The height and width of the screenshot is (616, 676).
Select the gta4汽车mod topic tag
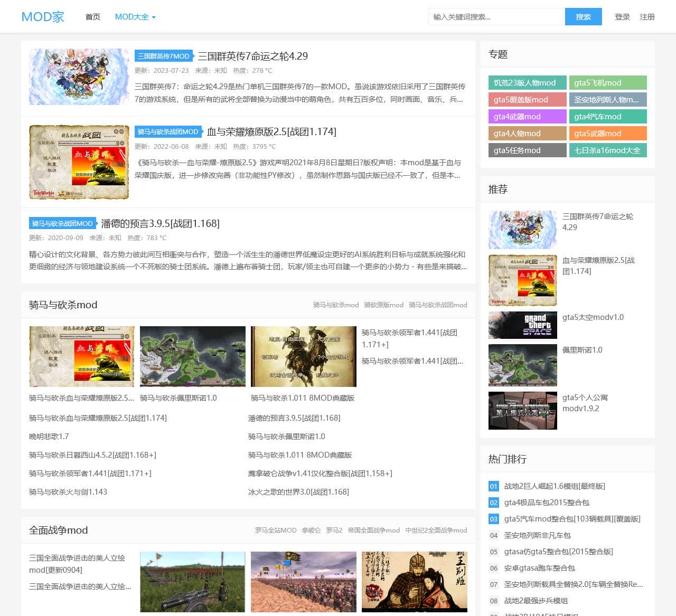(x=607, y=117)
